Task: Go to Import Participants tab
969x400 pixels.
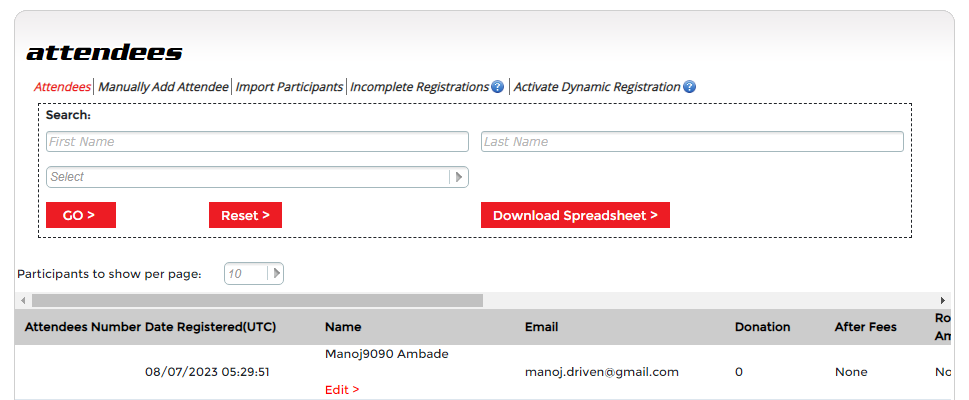Action: [289, 87]
